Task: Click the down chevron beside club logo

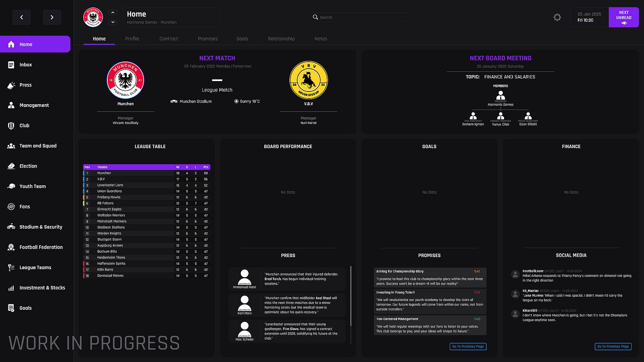Action: (113, 22)
